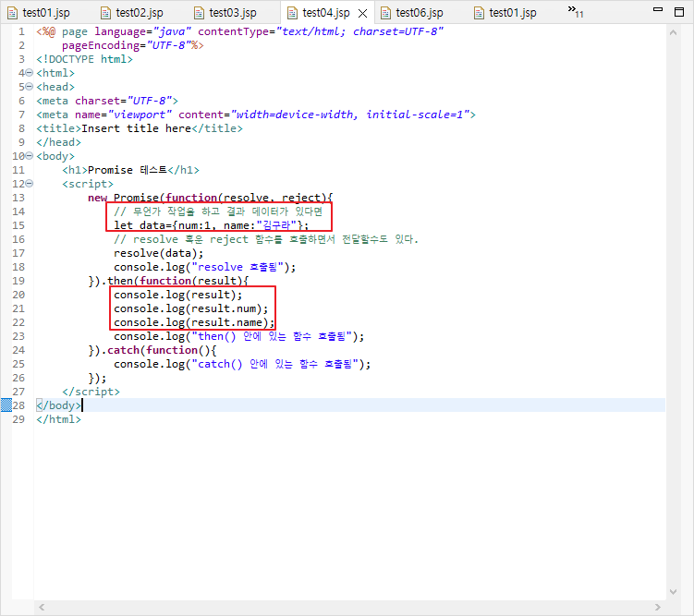Click the test03.jsp tab file icon
The image size is (694, 616).
point(200,13)
